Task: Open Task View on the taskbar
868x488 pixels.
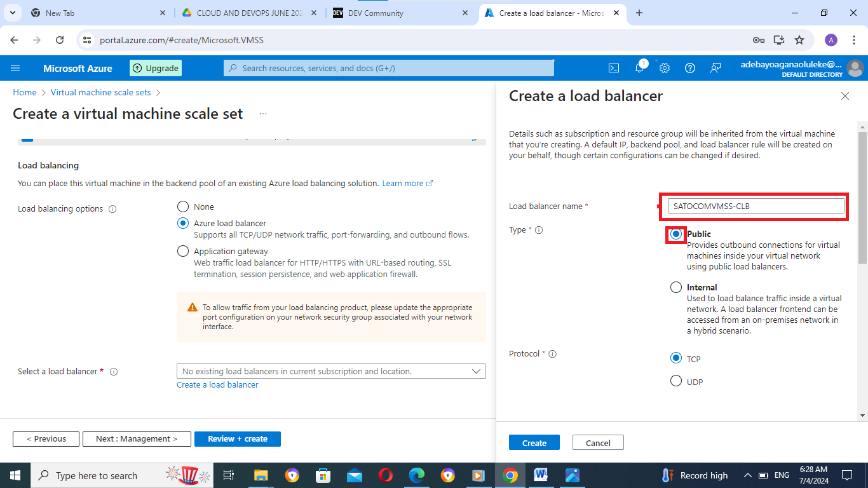Action: (x=229, y=475)
